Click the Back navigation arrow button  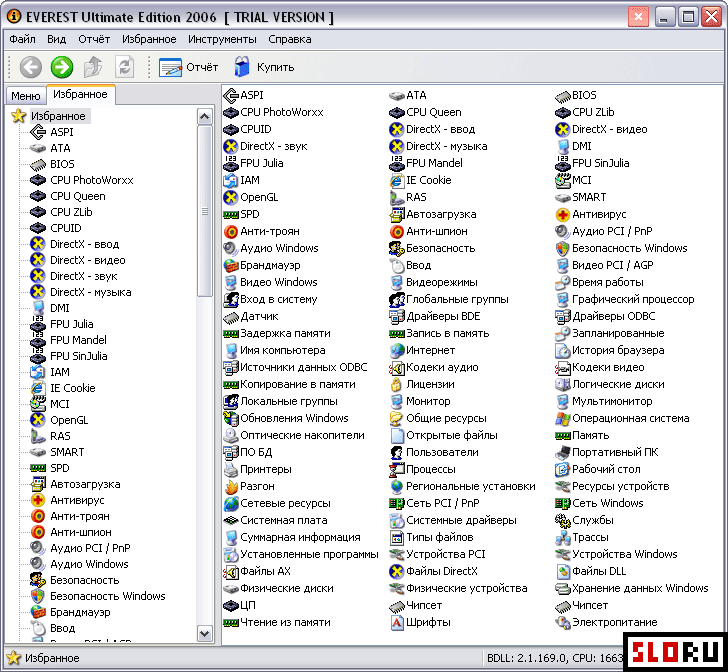[31, 67]
